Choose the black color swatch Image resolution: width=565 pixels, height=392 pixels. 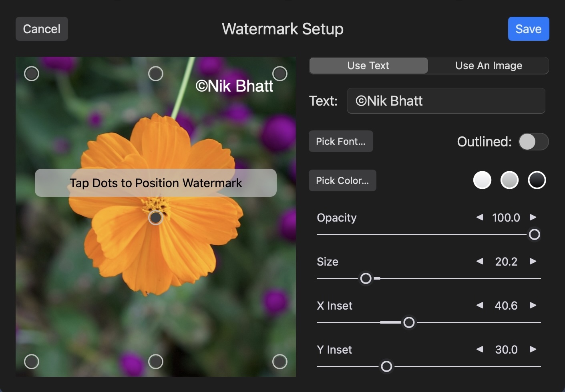[x=537, y=180]
